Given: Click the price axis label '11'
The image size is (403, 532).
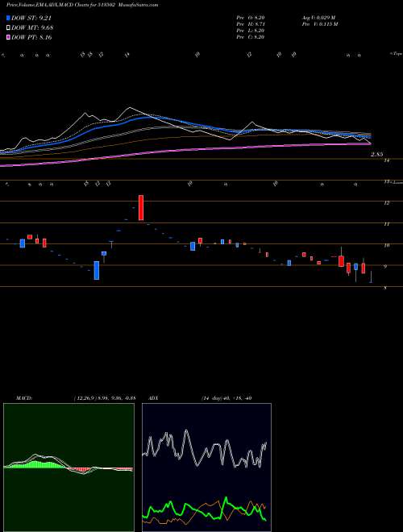Looking at the screenshot, I should point(386,224).
